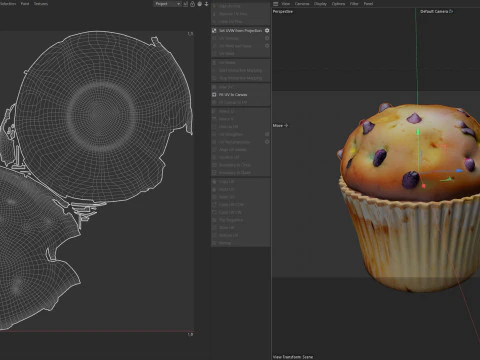
Task: Open the UV Weld and Relax options gear
Action: pyautogui.click(x=267, y=46)
